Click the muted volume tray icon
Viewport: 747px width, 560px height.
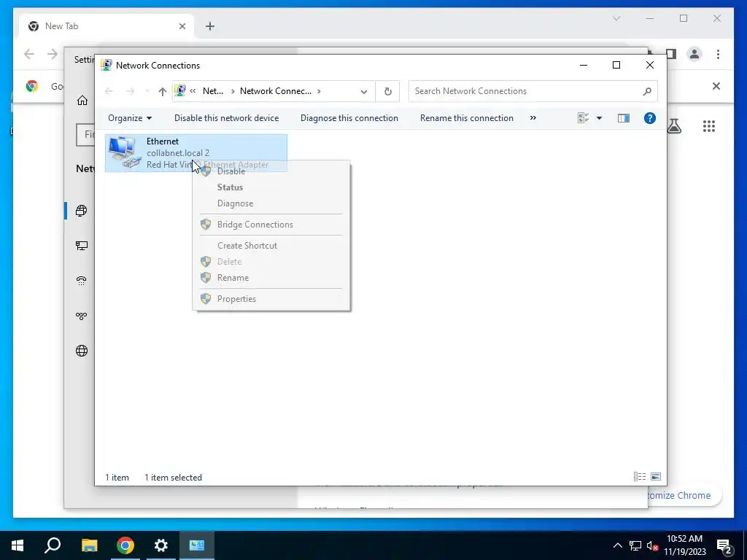(652, 545)
